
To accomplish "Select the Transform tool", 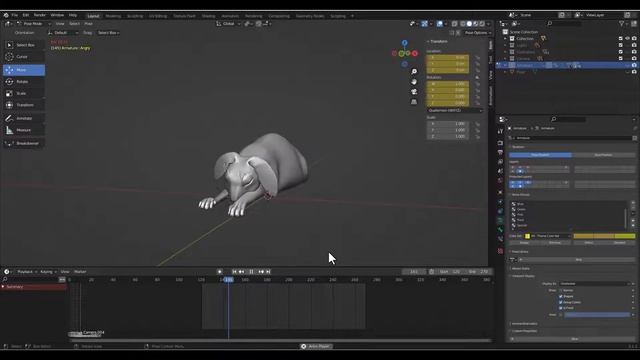I will point(24,105).
